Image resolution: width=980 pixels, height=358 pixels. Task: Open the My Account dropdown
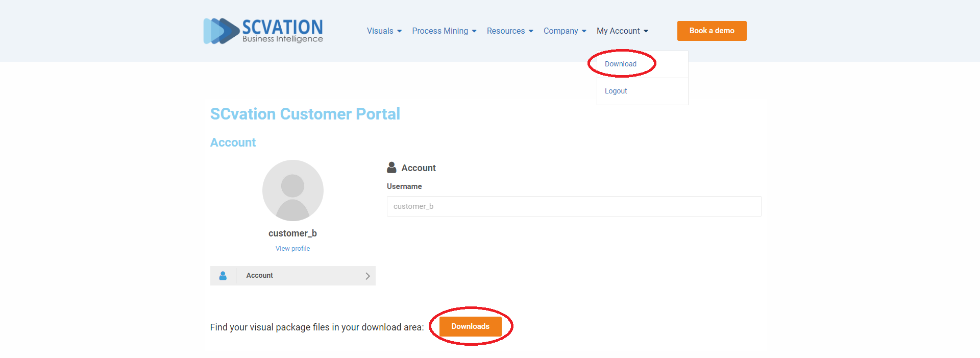tap(622, 31)
